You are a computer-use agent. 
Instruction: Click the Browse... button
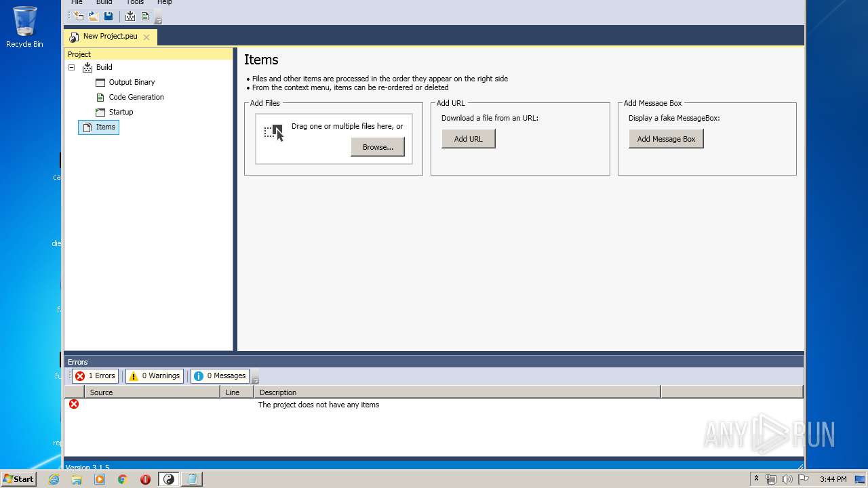378,147
